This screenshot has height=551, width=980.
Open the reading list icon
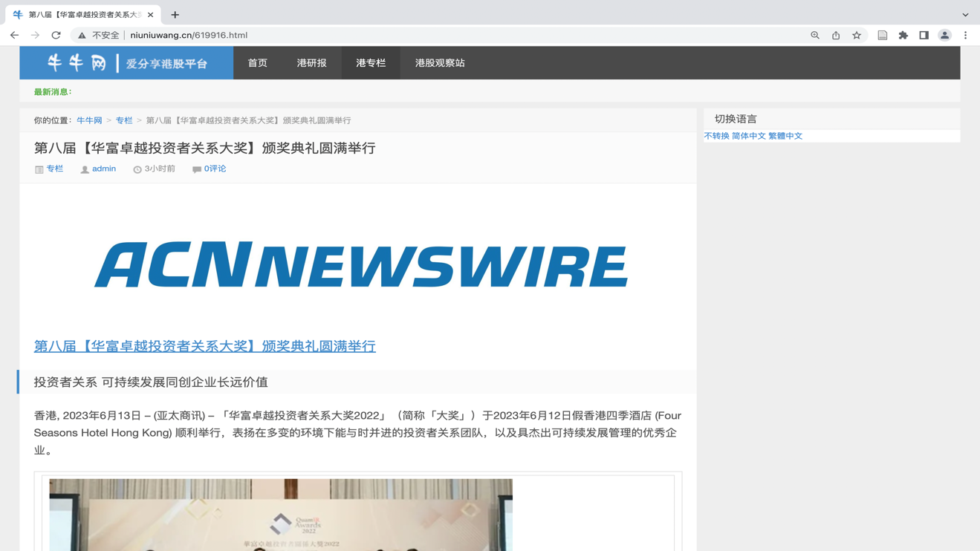[883, 35]
